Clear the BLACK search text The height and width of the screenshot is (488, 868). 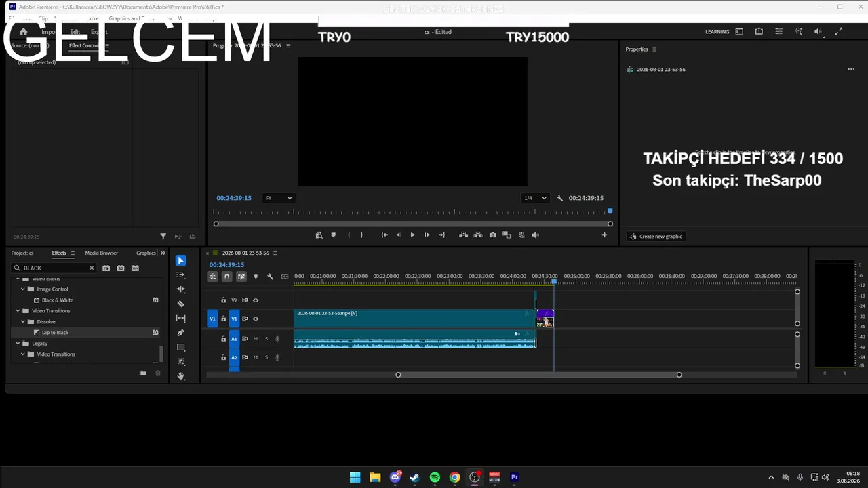[x=92, y=268]
